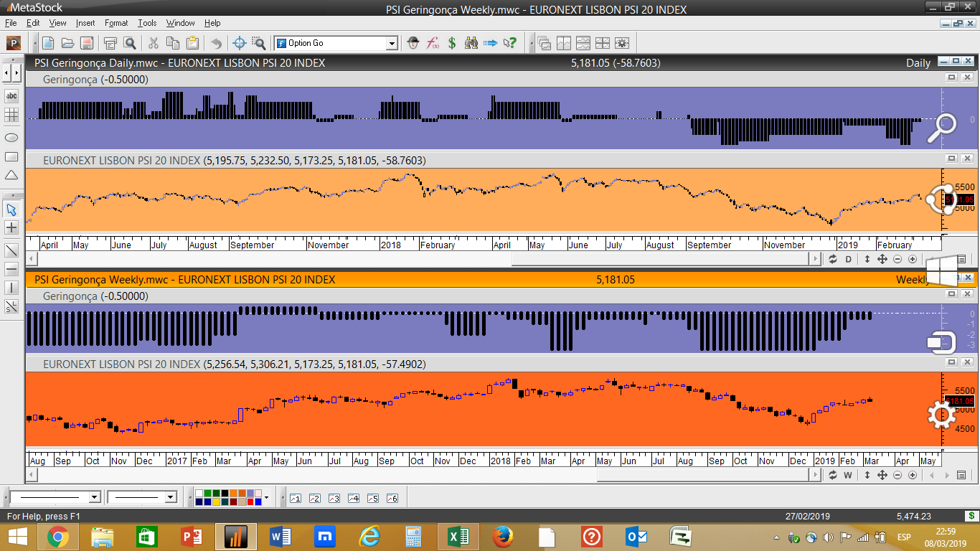Open the Format menu
Image resolution: width=980 pixels, height=551 pixels.
(116, 23)
